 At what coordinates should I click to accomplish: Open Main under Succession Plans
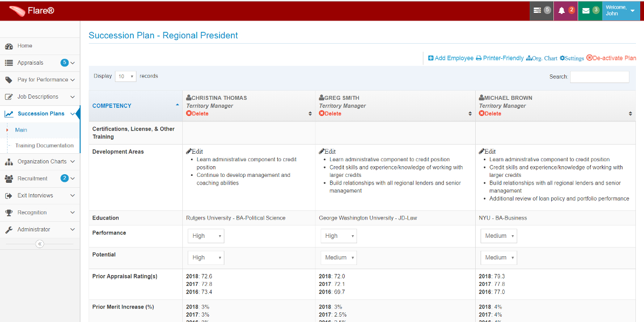[x=21, y=130]
